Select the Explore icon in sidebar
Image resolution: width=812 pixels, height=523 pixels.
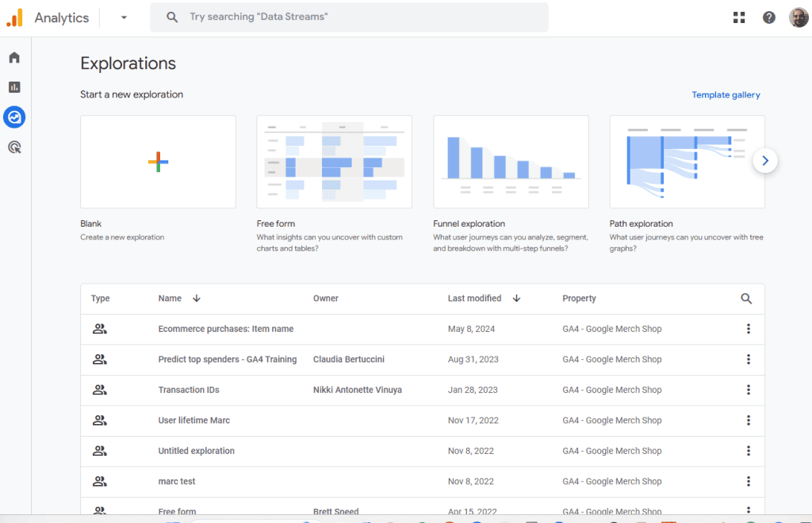click(x=14, y=117)
